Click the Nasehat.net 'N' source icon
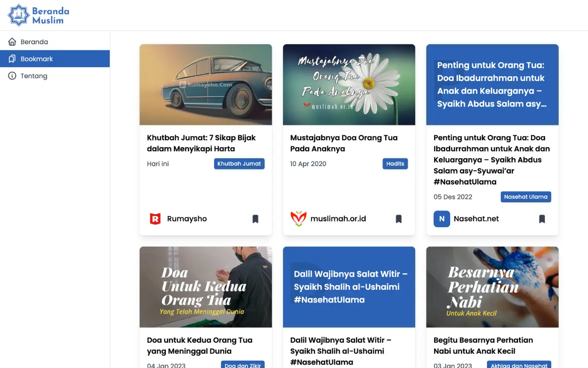588x368 pixels. 441,219
